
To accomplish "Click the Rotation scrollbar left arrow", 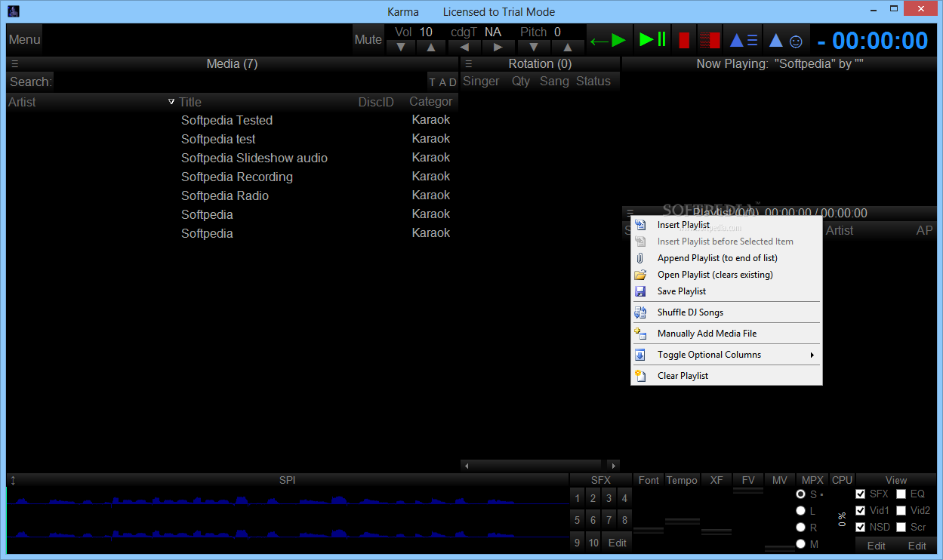I will 467,466.
